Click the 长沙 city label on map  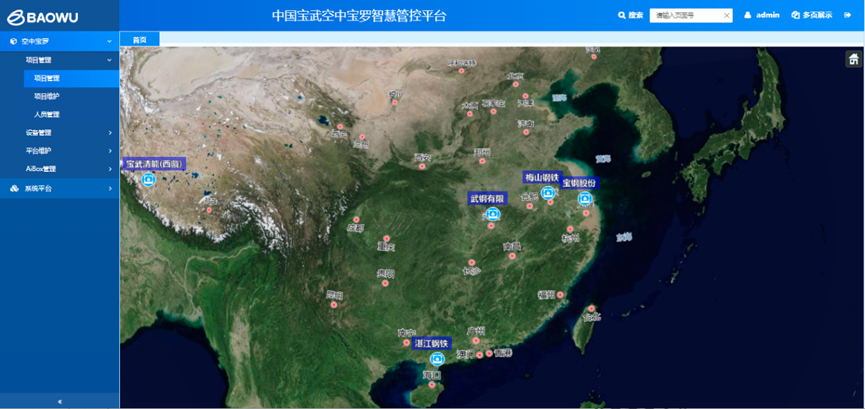coord(472,271)
